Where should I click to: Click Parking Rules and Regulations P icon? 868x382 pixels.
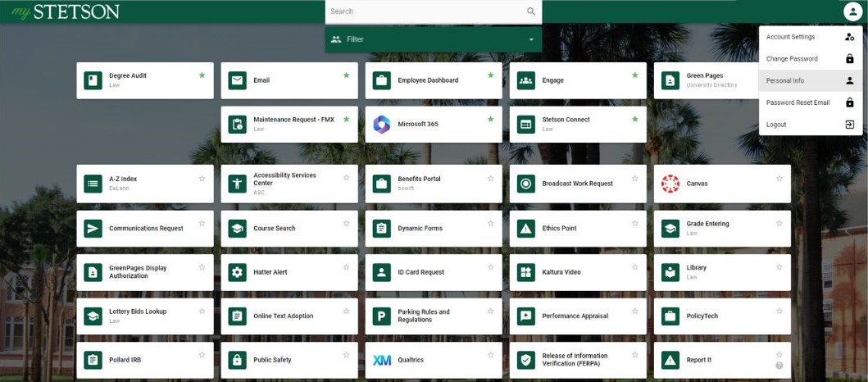382,316
